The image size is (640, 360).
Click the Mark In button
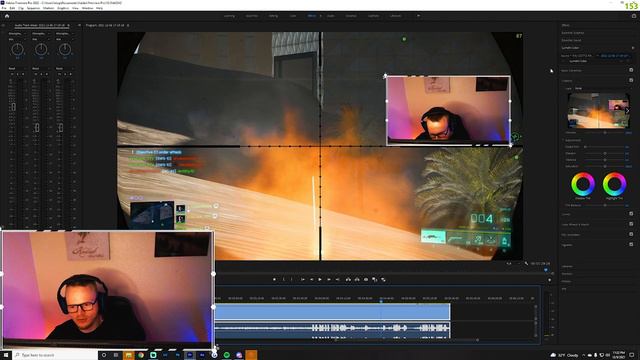284,280
